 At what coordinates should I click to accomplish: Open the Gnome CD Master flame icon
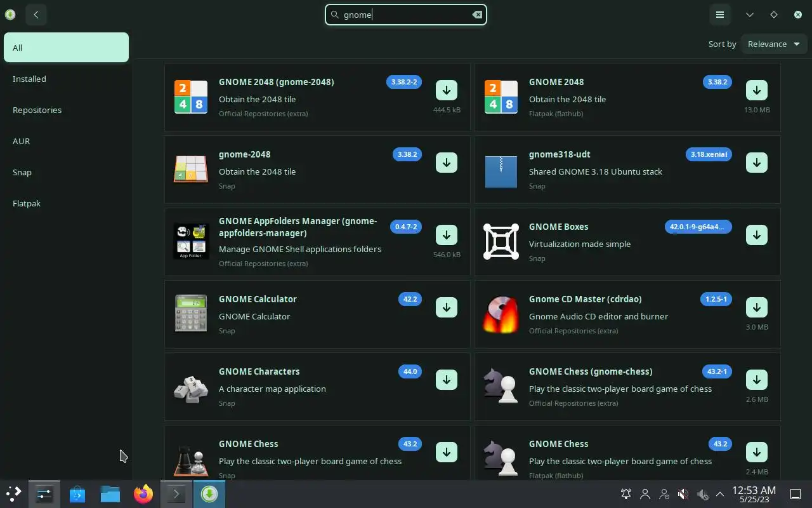(x=501, y=315)
